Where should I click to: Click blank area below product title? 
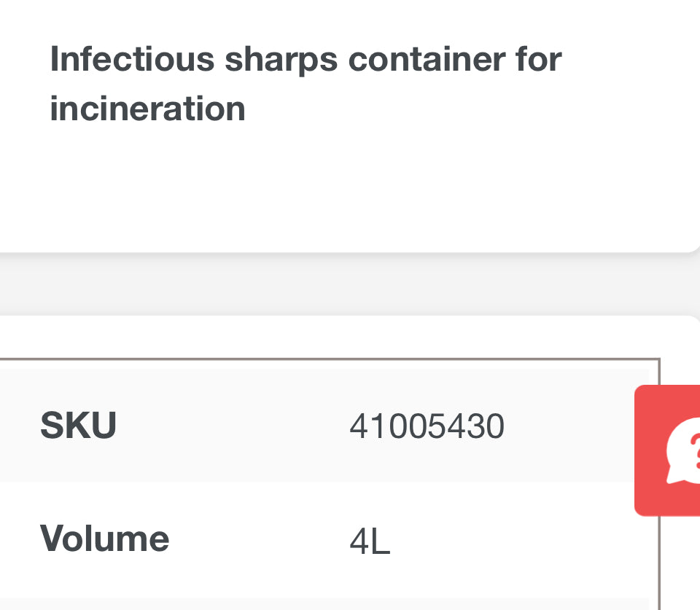pos(350,189)
